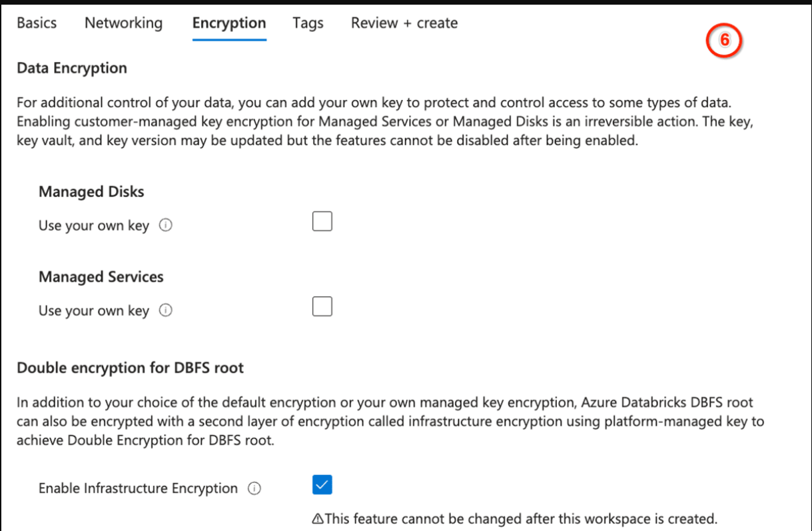The width and height of the screenshot is (812, 531).
Task: Switch to the Basics tab
Action: tap(37, 23)
